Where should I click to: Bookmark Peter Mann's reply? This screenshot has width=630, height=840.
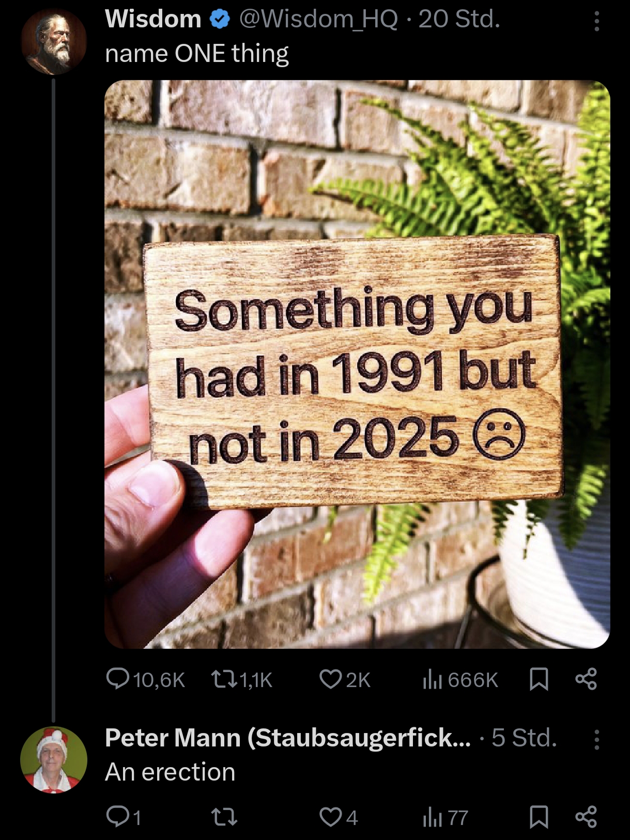coord(539,817)
